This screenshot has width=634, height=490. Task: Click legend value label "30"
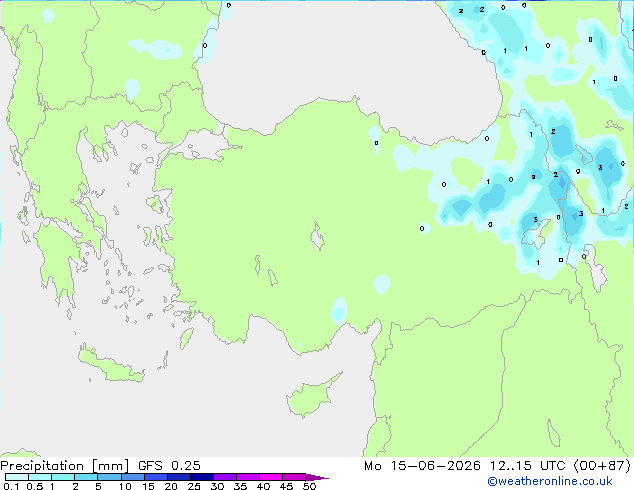(x=217, y=486)
